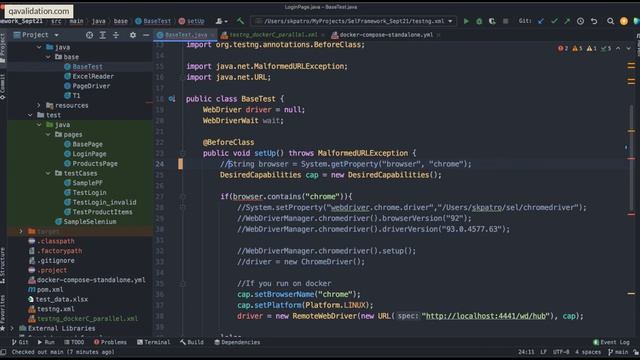Rollback changes with the undo arrow icon

594,21
